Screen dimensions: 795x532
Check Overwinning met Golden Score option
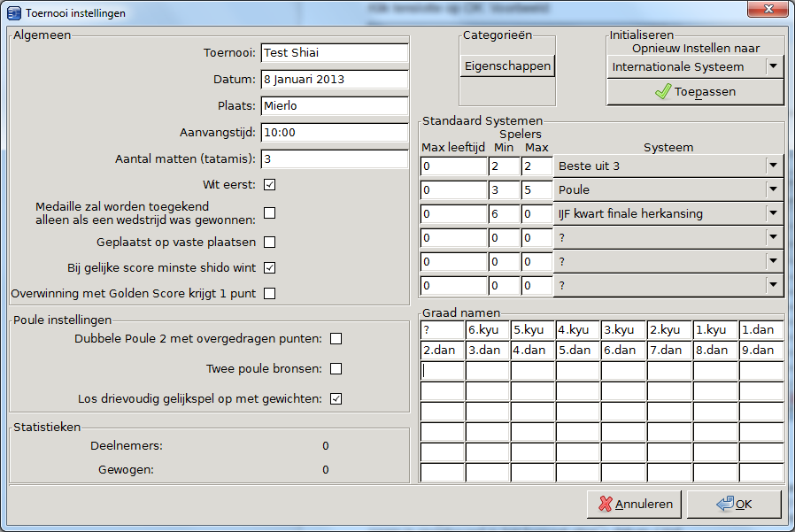[270, 294]
